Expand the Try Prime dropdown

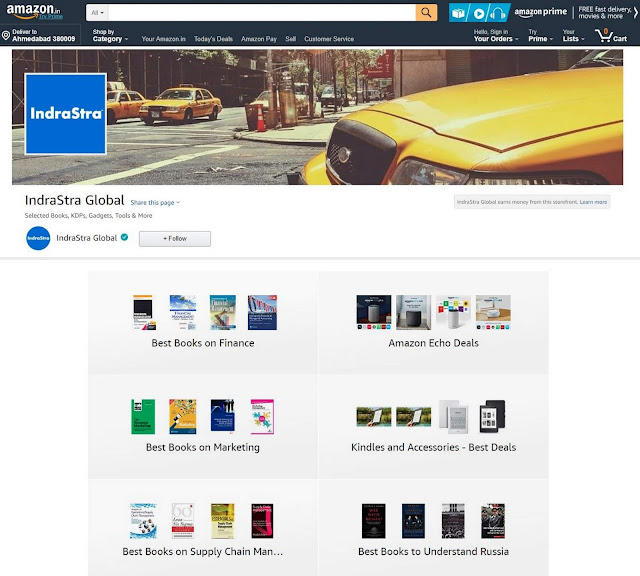(540, 36)
